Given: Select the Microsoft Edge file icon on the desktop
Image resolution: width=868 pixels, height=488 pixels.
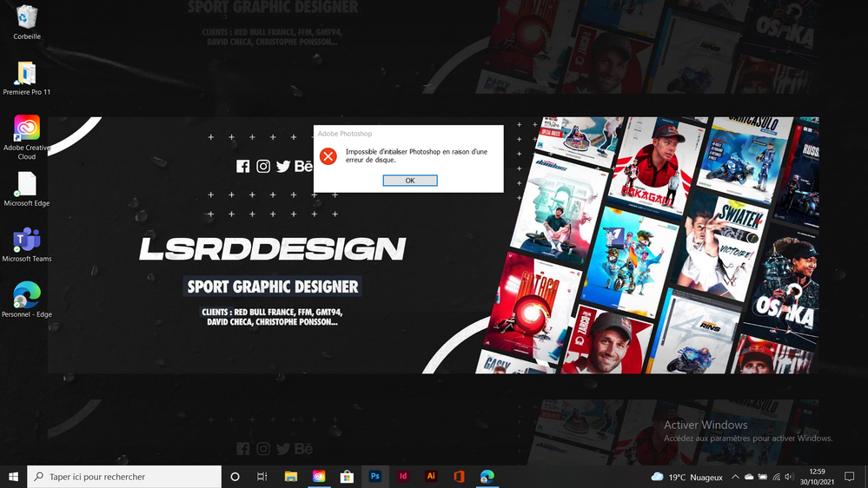Looking at the screenshot, I should (x=27, y=189).
